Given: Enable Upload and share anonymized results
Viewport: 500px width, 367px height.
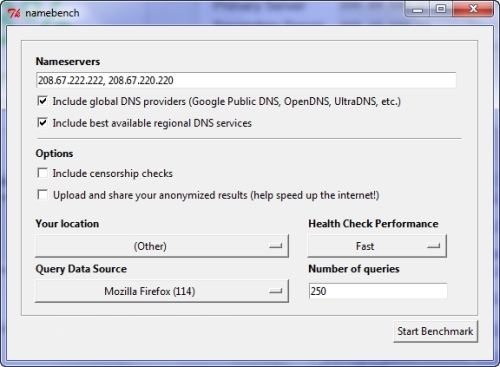Looking at the screenshot, I should click(43, 195).
